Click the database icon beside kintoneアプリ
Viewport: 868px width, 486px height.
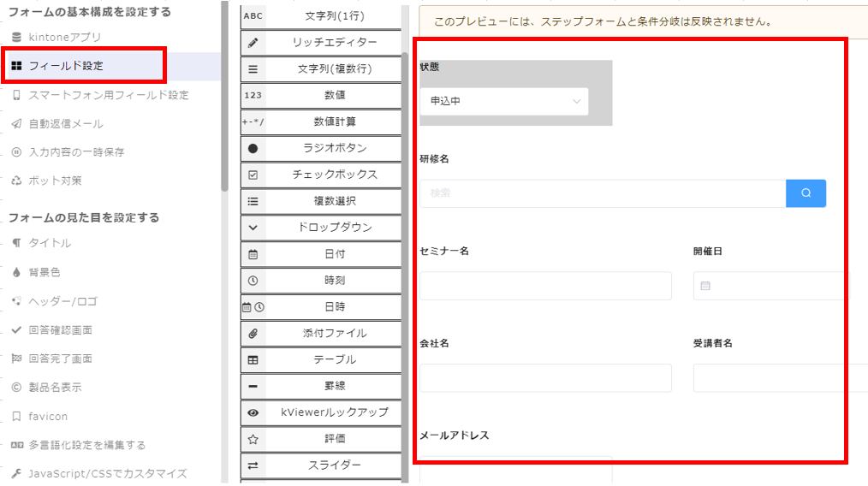coord(16,37)
